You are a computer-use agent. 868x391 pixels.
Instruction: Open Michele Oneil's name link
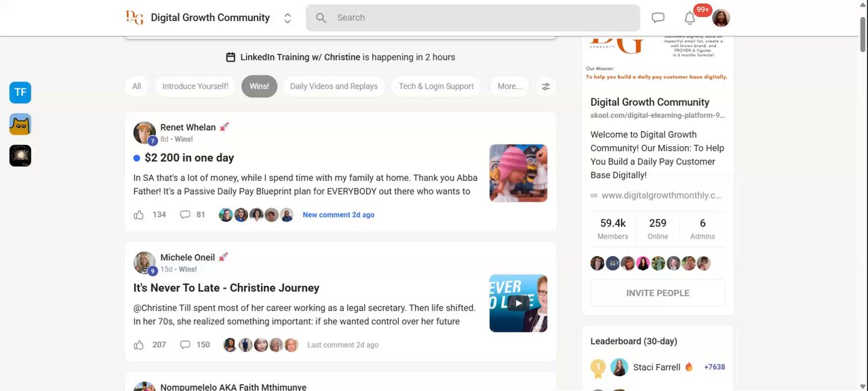(x=187, y=258)
